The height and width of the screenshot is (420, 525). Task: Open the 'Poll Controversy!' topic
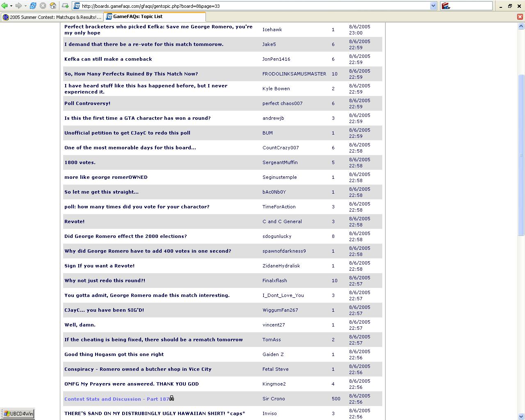87,103
